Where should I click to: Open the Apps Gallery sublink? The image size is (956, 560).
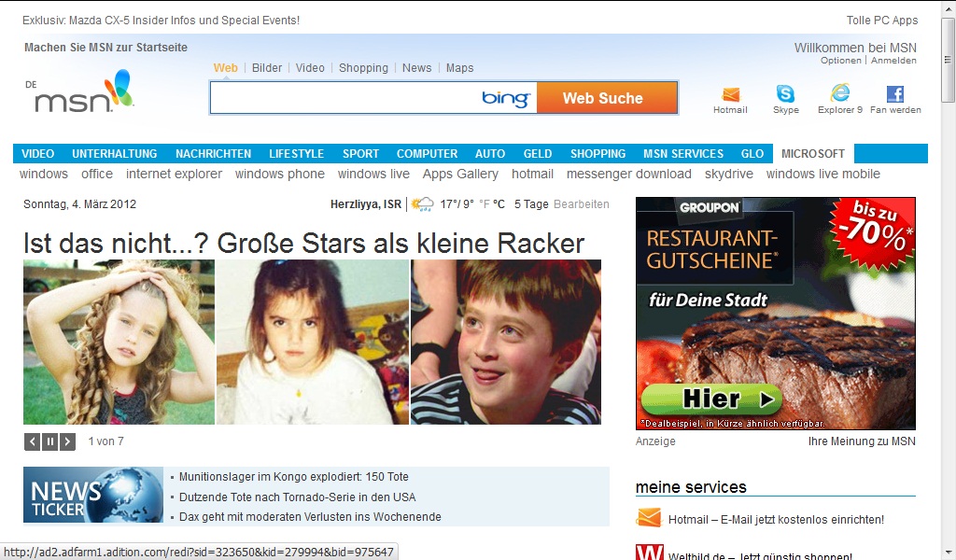point(460,174)
